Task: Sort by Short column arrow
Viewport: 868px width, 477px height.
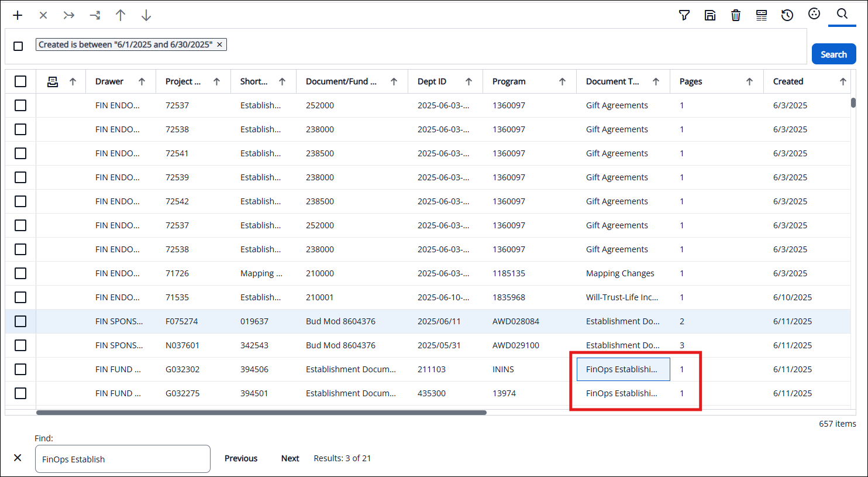Action: pyautogui.click(x=282, y=82)
